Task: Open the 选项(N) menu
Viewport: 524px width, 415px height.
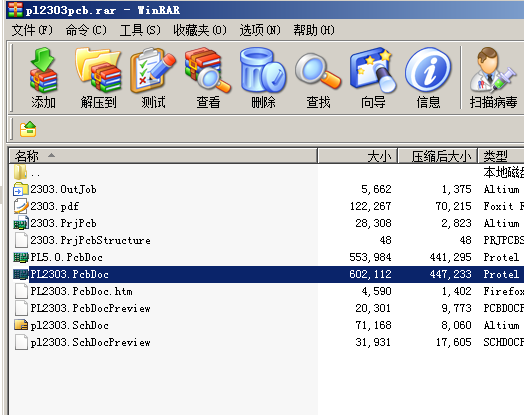Action: coord(260,30)
